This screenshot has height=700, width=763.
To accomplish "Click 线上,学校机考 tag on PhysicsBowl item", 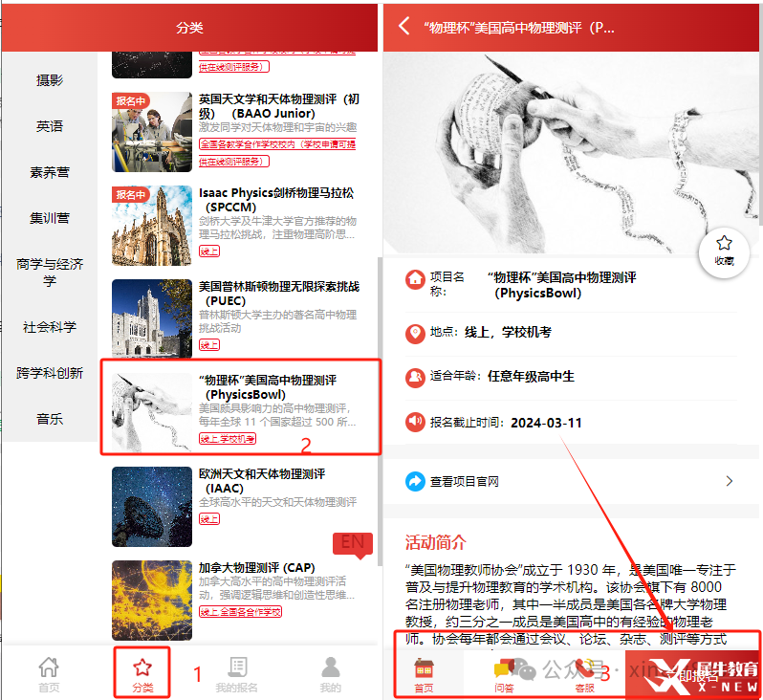I will tap(228, 439).
